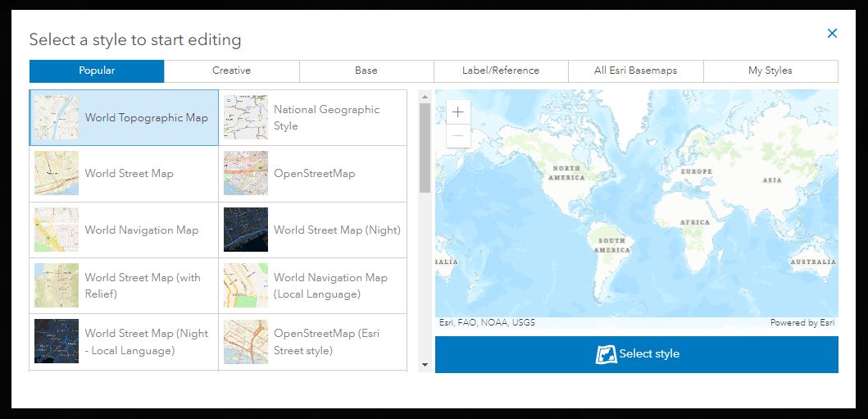Click the Africa label on map
The width and height of the screenshot is (868, 419).
[x=695, y=222]
